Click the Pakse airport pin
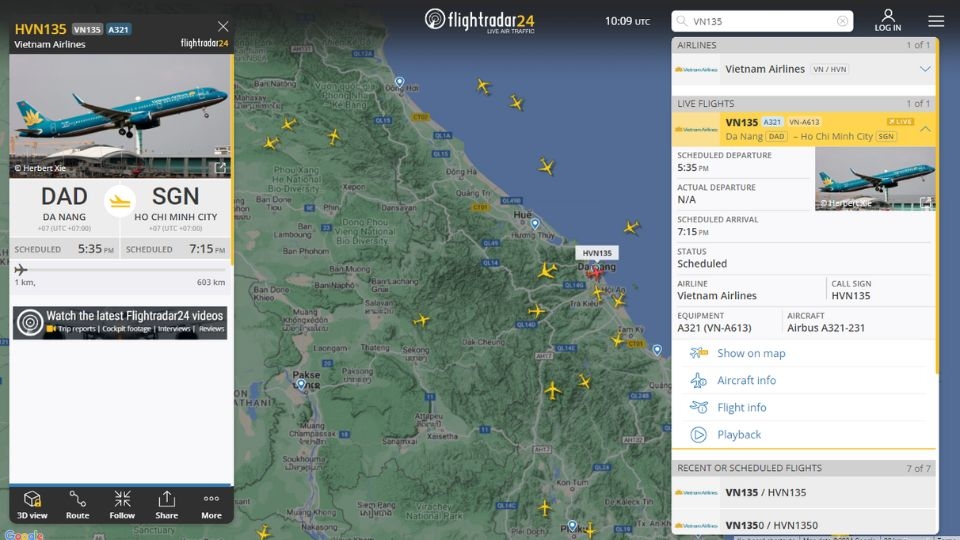Image resolution: width=960 pixels, height=540 pixels. (301, 384)
